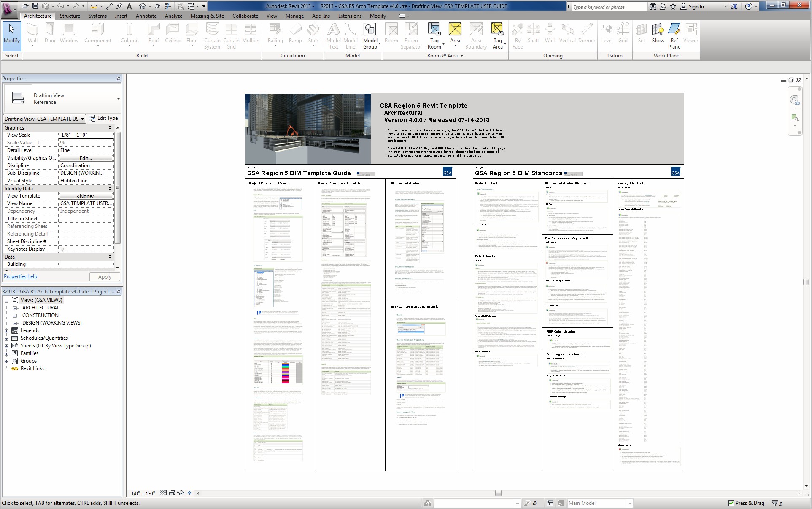
Task: Click the Open folder icon in quick access toolbar
Action: tap(25, 6)
